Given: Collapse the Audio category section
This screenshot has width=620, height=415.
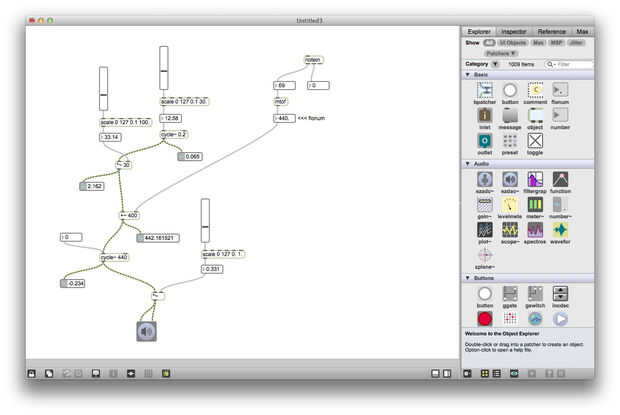Looking at the screenshot, I should click(x=468, y=164).
